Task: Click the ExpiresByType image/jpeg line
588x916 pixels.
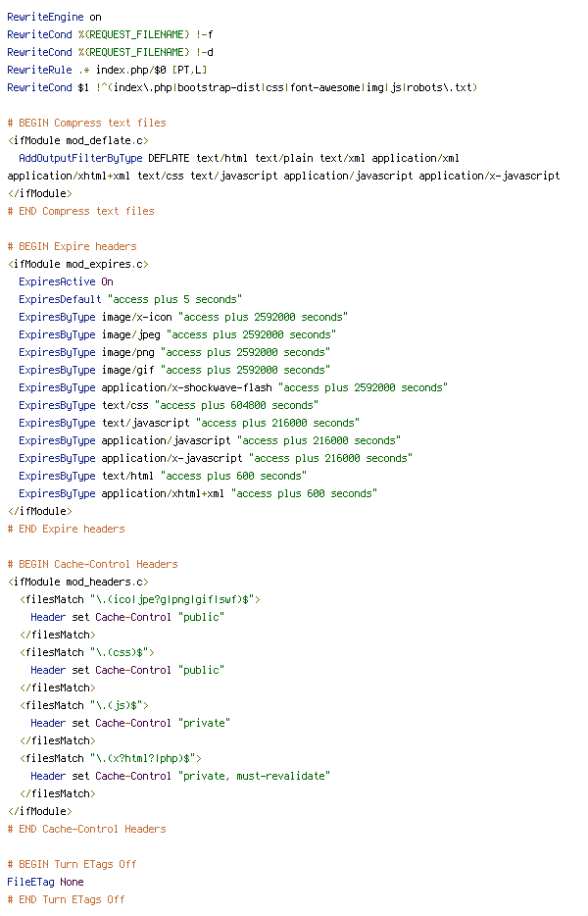Action: pos(177,334)
